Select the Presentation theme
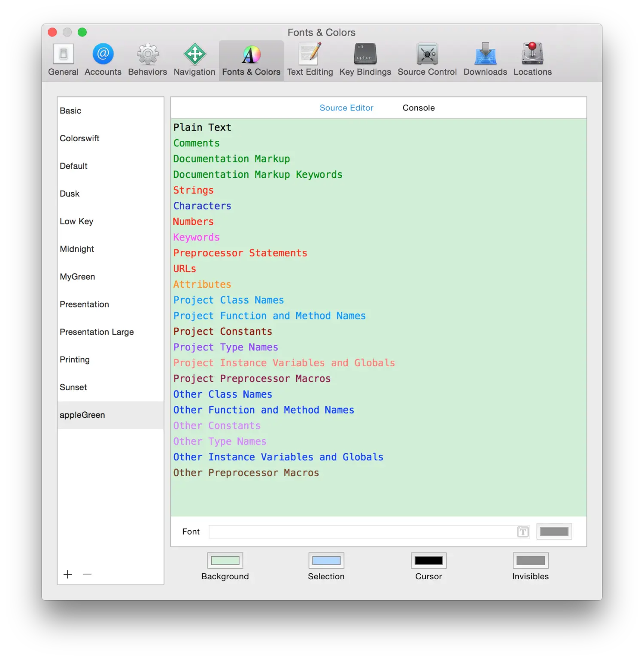 tap(111, 304)
